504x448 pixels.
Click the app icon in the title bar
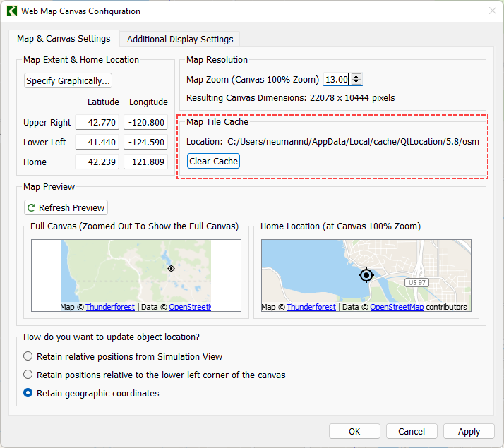[11, 11]
